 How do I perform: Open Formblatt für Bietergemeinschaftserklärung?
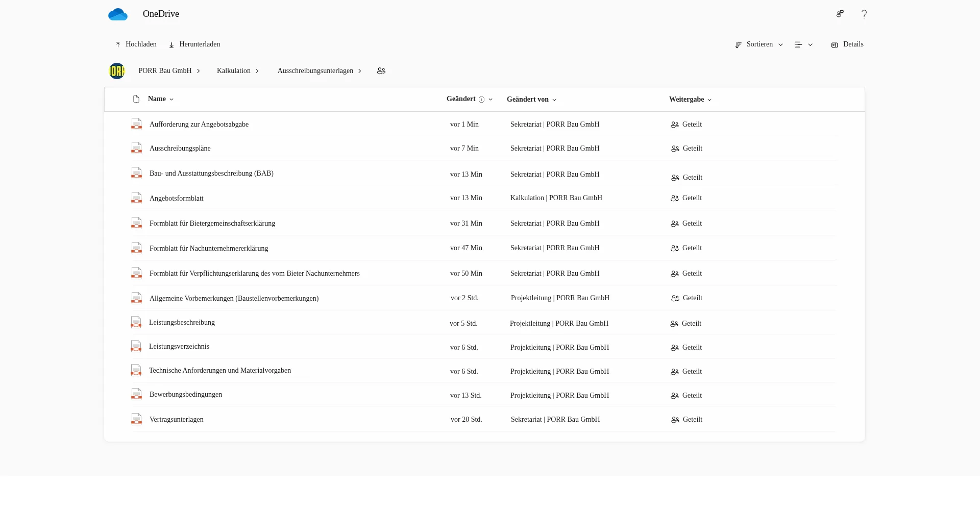pyautogui.click(x=212, y=223)
